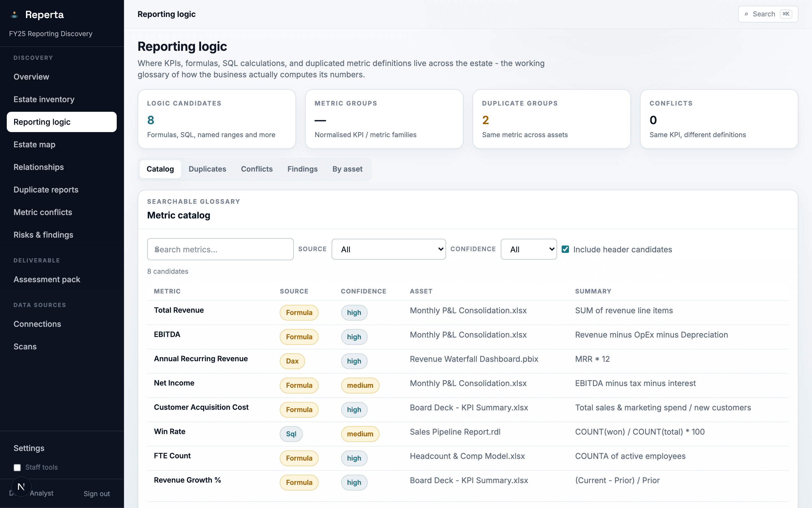The height and width of the screenshot is (508, 812).
Task: Open Metric conflicts in the sidebar
Action: 62,212
